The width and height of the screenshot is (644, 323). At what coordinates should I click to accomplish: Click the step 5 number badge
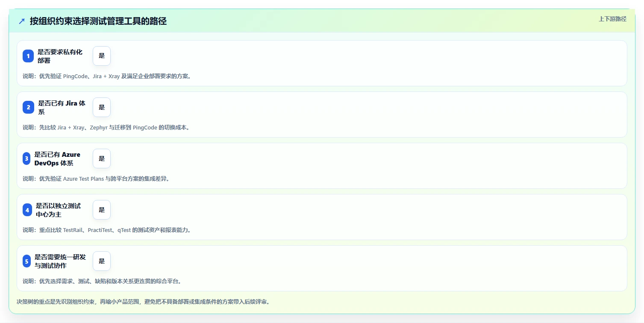(26, 261)
